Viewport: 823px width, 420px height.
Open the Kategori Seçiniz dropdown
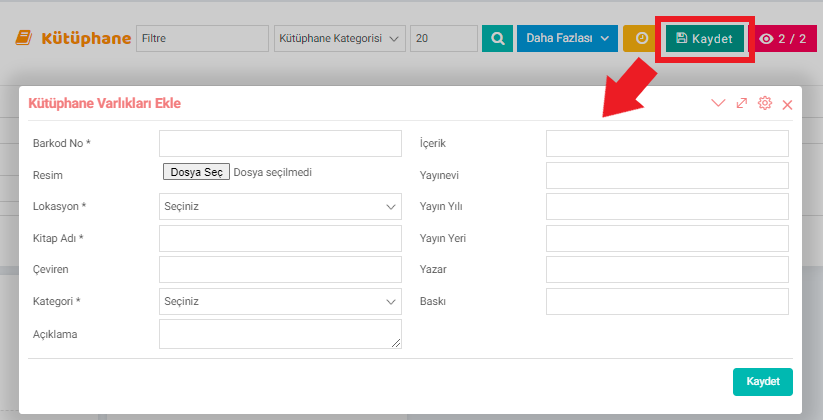coord(280,301)
